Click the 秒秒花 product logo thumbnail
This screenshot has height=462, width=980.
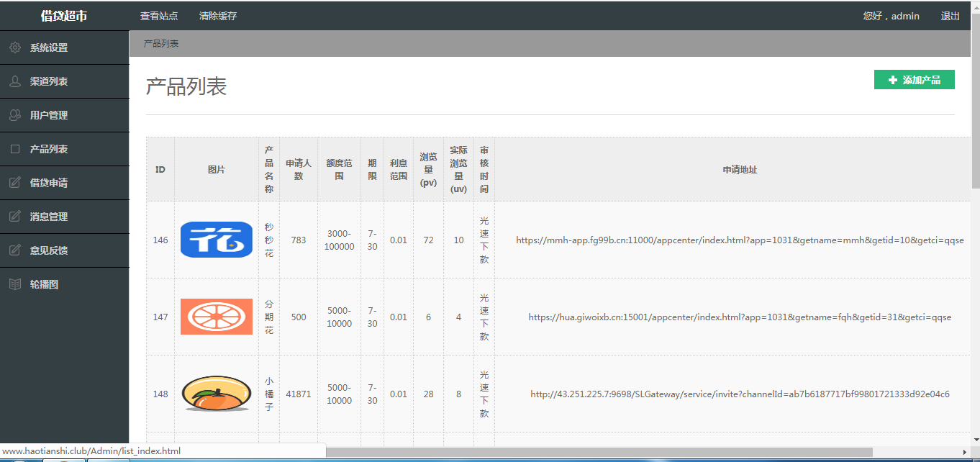[x=217, y=240]
